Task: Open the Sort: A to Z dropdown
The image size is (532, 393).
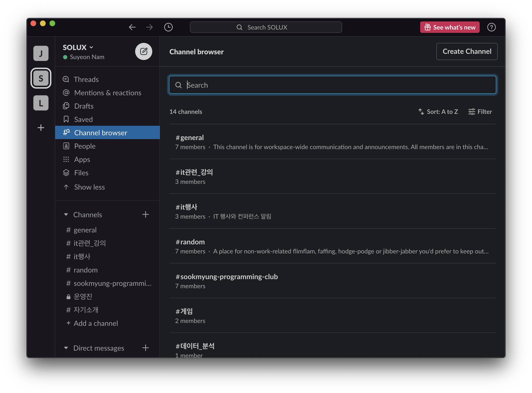Action: point(438,112)
